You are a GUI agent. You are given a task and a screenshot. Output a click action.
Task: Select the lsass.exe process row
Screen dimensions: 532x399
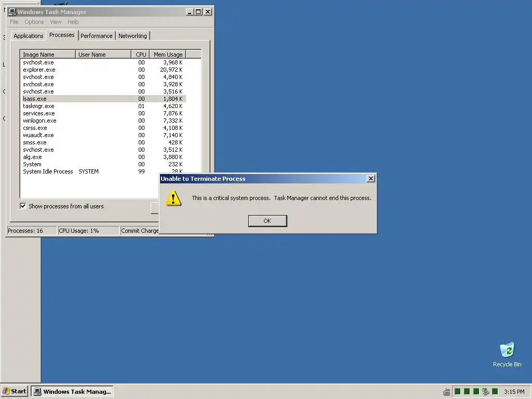click(x=103, y=99)
